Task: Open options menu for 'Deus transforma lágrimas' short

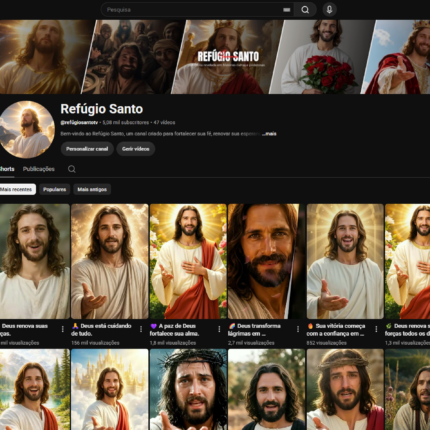Action: tap(298, 329)
